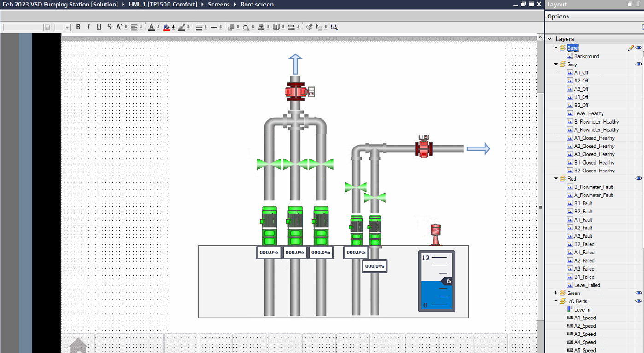
Task: Click the font name input field
Action: (23, 28)
